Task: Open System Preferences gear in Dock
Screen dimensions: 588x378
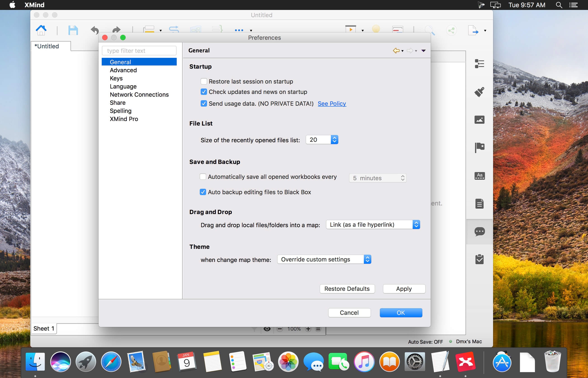Action: click(415, 362)
